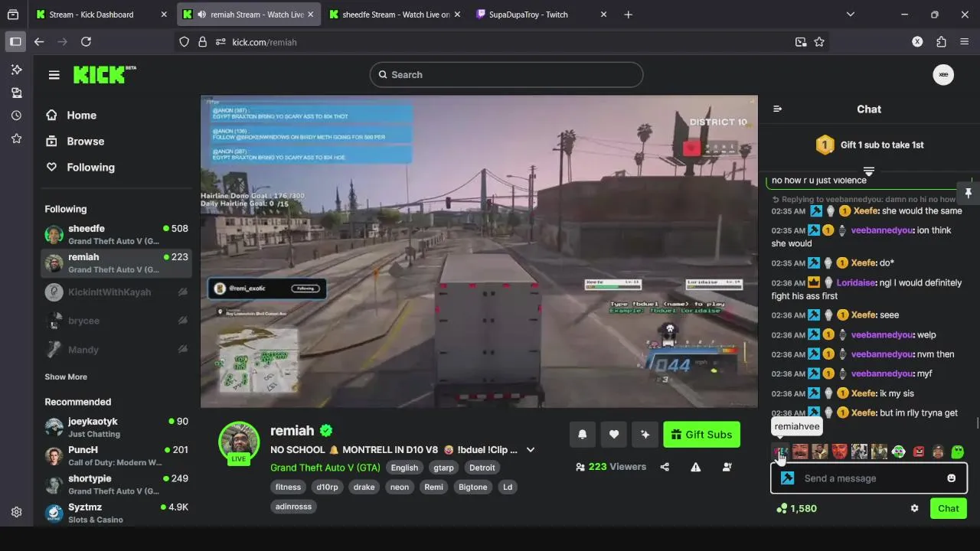Click the adinrosss tag
The width and height of the screenshot is (980, 551).
pos(293,506)
